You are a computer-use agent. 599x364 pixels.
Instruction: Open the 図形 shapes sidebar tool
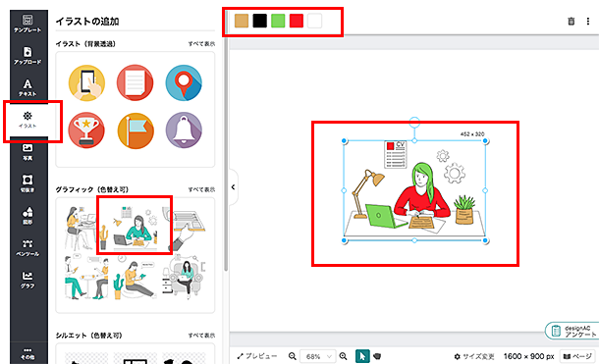27,216
